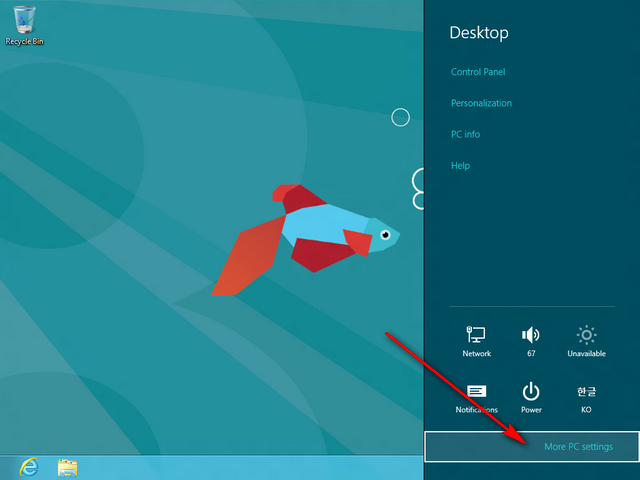Click the Desktop heading in Settings charm
This screenshot has height=480, width=640.
tap(479, 33)
